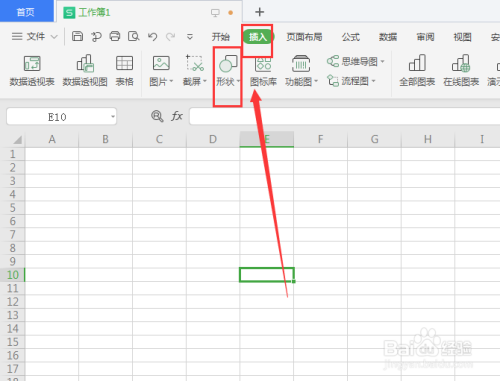Image resolution: width=500 pixels, height=381 pixels.
Task: Open the 数据 ribbon tab
Action: tap(388, 37)
